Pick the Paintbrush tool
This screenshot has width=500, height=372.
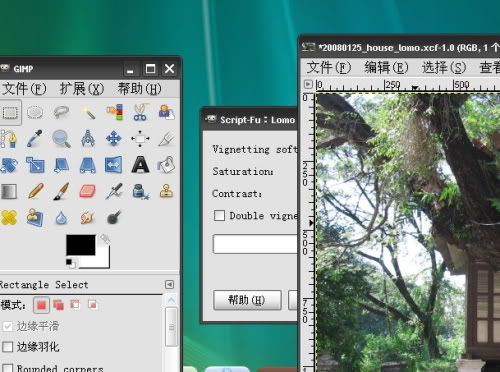61,191
